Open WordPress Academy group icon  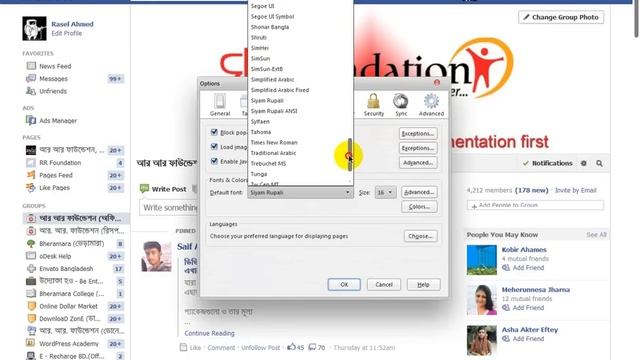(31, 344)
